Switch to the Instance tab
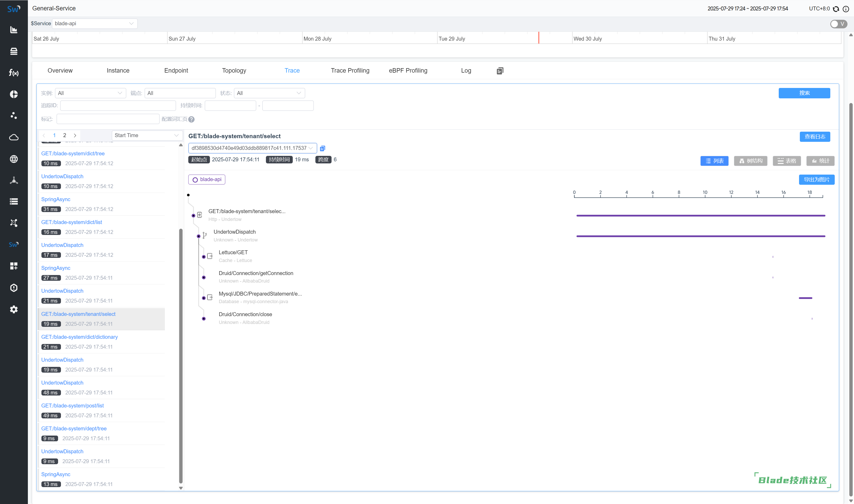 coord(118,71)
